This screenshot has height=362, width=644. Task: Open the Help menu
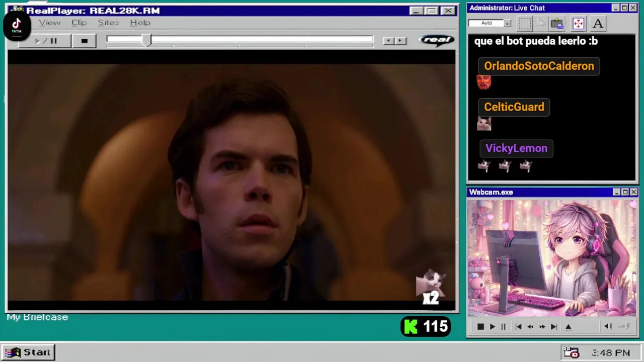click(x=140, y=23)
